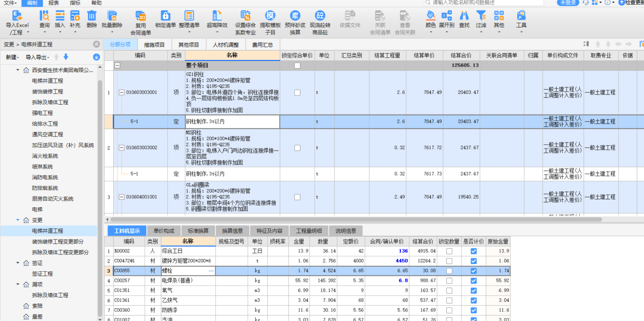Viewport: 644px width, 321px height.
Task: Collapse the 漏项 tree node
Action: pos(18,284)
